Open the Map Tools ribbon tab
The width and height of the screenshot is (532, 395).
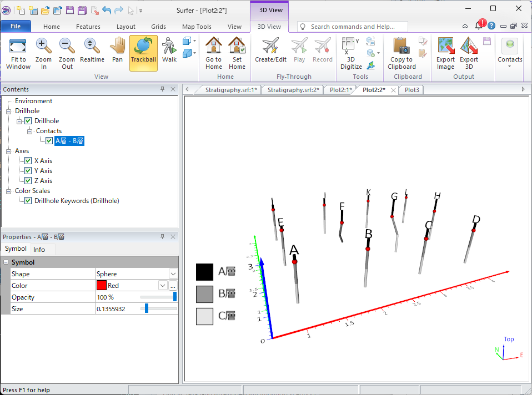tap(197, 27)
